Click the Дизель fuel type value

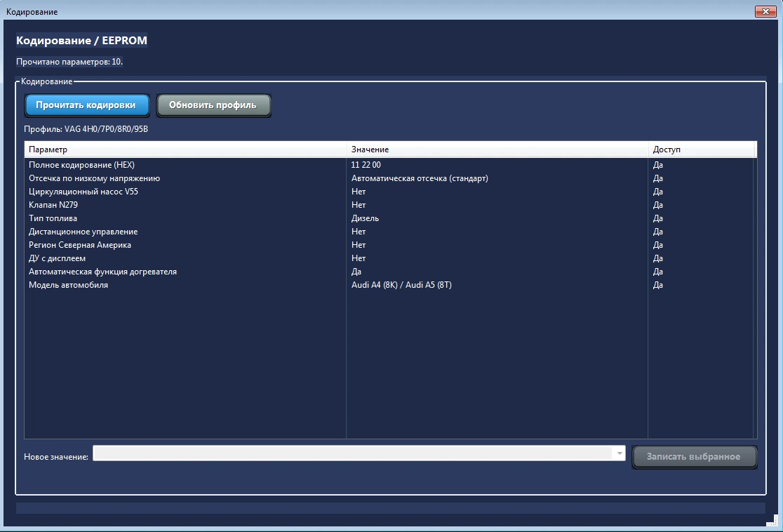point(365,218)
